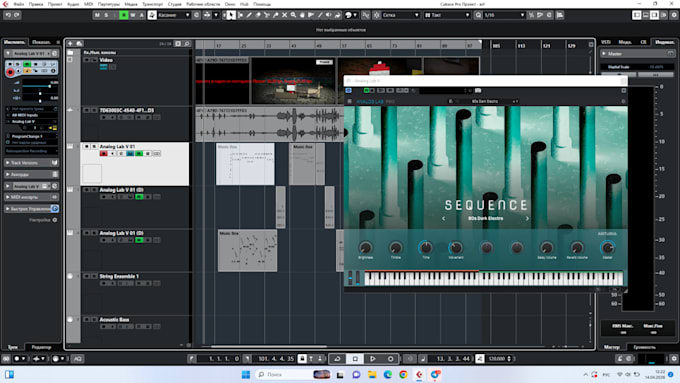The width and height of the screenshot is (680, 383).
Task: Toggle global Write automation W button
Action: 133,15
